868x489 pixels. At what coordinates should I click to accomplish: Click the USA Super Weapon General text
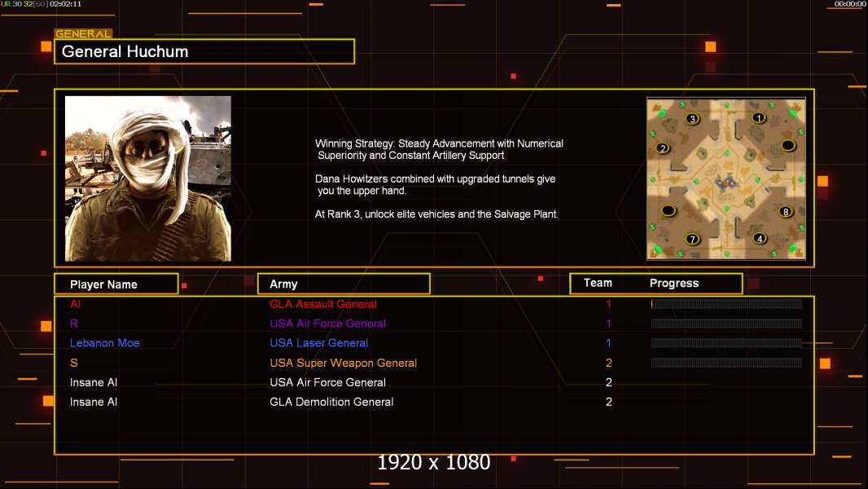tap(344, 363)
